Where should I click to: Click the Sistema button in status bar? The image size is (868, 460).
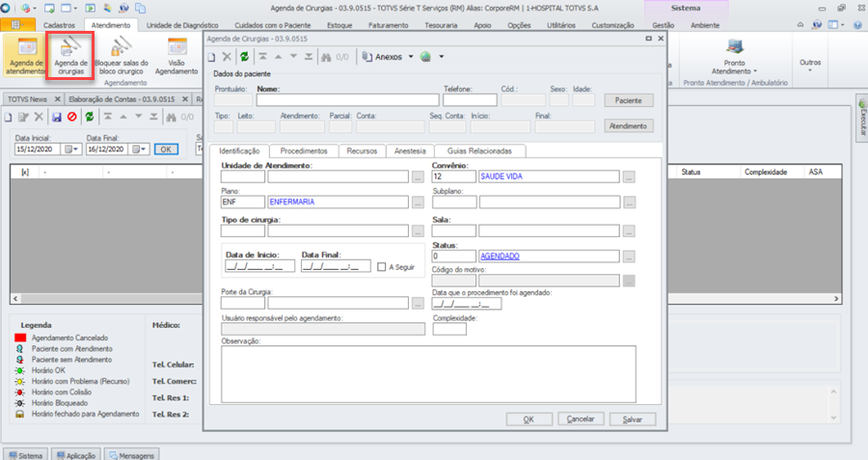coord(25,455)
